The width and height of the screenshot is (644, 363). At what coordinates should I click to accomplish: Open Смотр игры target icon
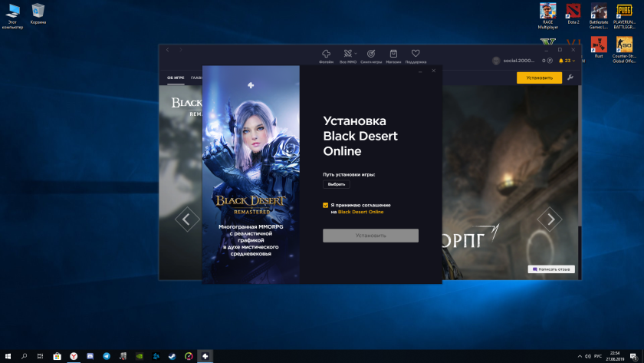(371, 54)
